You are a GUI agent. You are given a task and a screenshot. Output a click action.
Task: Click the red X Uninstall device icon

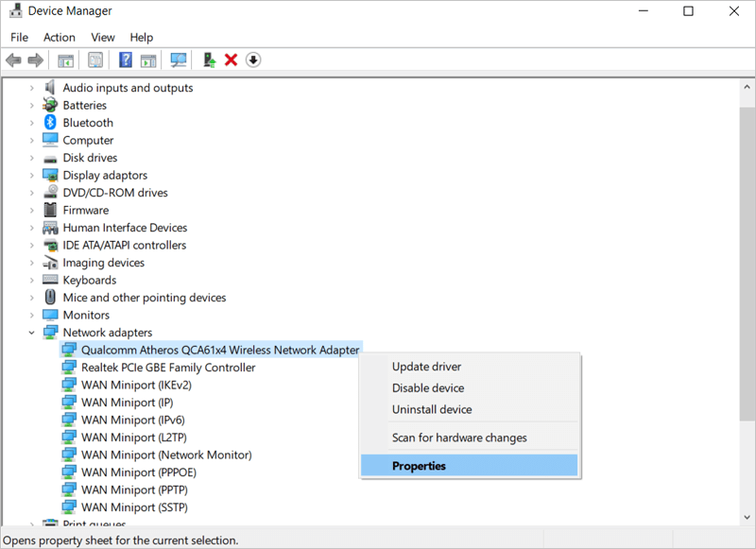tap(232, 60)
